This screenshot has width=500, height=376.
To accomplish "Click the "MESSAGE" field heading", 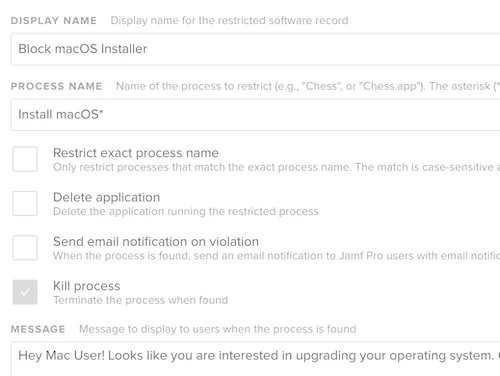I will click(x=38, y=329).
